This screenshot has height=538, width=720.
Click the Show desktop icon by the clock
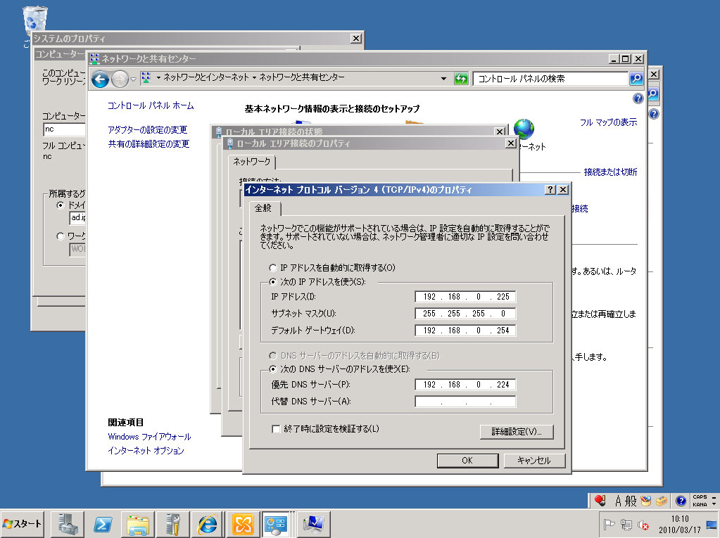pyautogui.click(x=712, y=524)
